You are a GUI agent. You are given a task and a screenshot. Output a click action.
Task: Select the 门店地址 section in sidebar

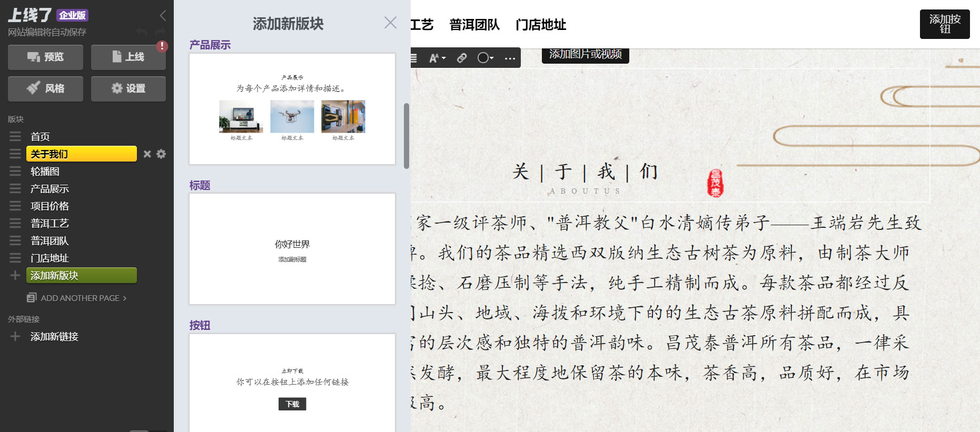point(50,258)
